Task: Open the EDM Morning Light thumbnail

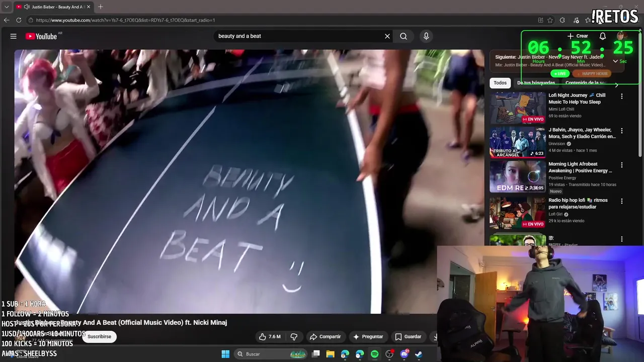Action: coord(518,176)
